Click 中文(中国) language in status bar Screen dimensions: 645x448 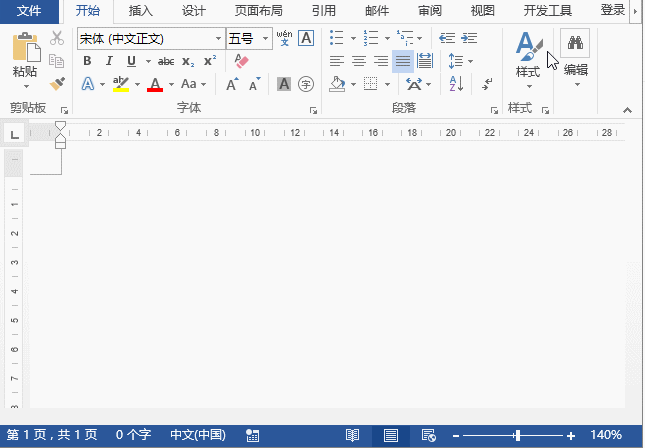[x=198, y=436]
